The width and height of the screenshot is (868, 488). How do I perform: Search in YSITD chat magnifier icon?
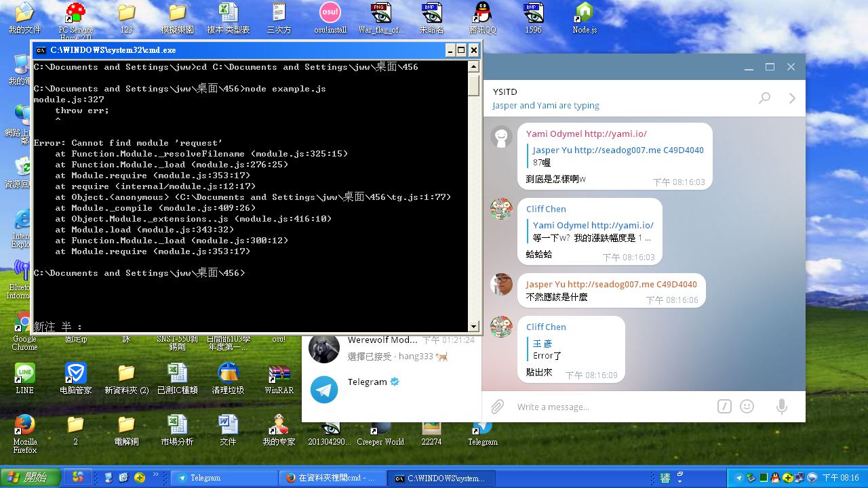pos(764,98)
